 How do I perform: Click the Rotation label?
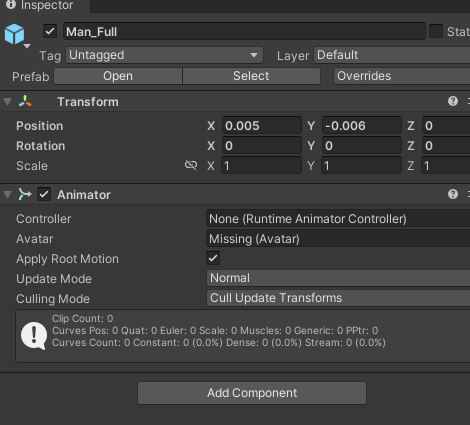coord(41,146)
